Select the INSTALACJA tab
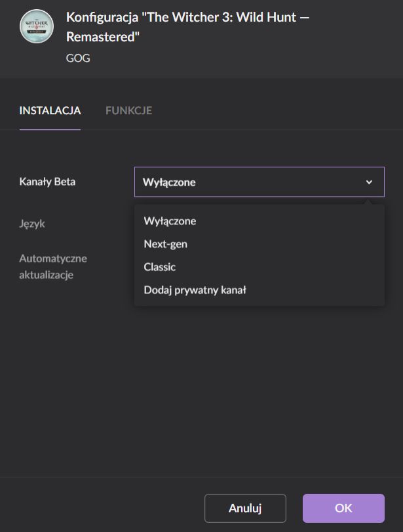Image resolution: width=403 pixels, height=532 pixels. click(x=50, y=111)
